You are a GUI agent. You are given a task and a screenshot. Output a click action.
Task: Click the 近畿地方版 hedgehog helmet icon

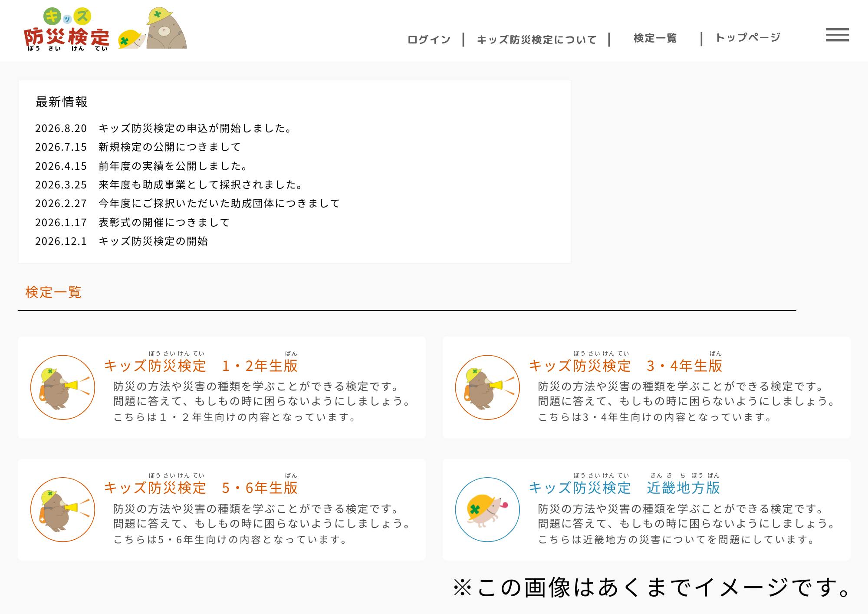(x=487, y=509)
